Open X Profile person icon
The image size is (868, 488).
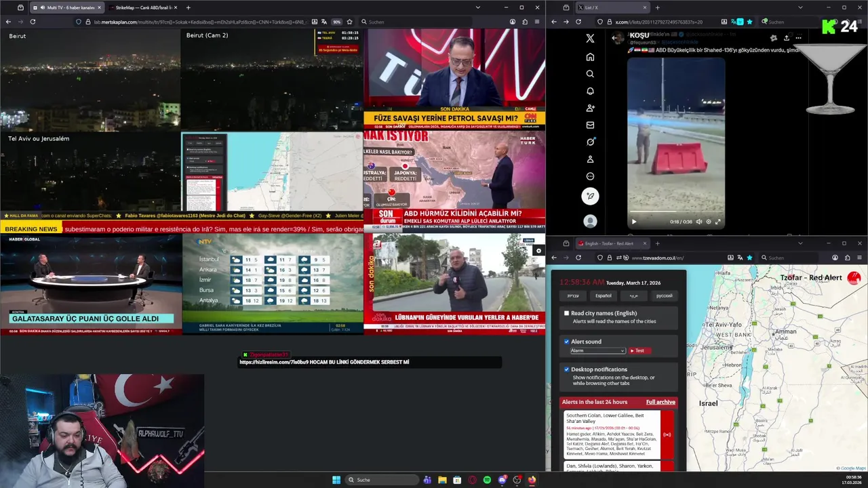point(590,159)
